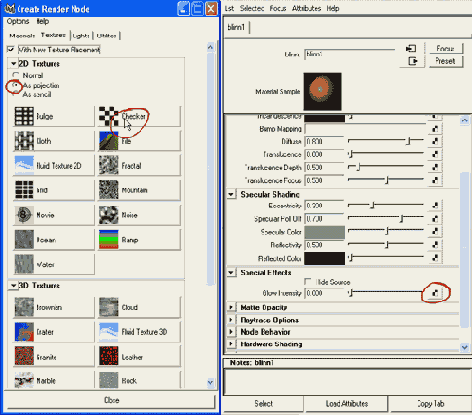
Task: Click the map button next to Bump Mapping
Action: (435, 129)
